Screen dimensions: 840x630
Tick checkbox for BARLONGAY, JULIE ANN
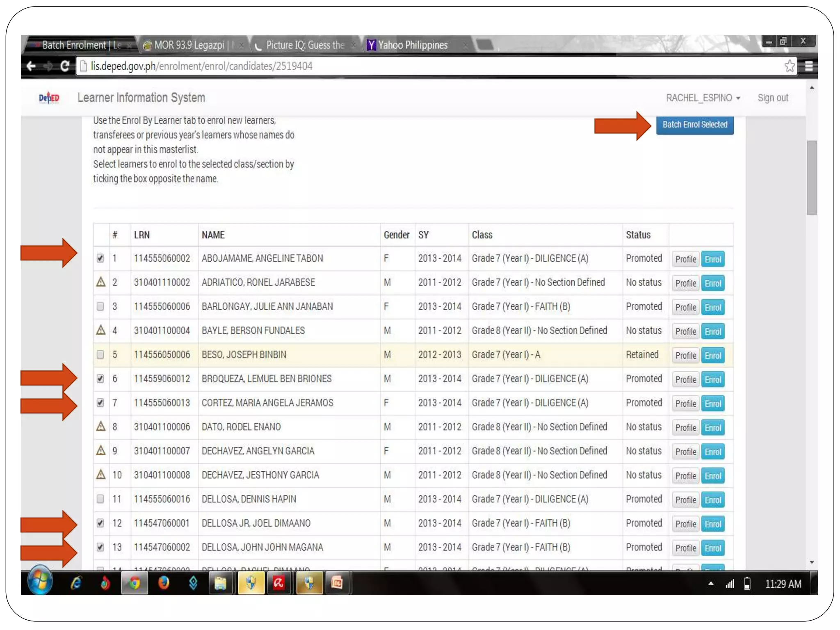100,306
